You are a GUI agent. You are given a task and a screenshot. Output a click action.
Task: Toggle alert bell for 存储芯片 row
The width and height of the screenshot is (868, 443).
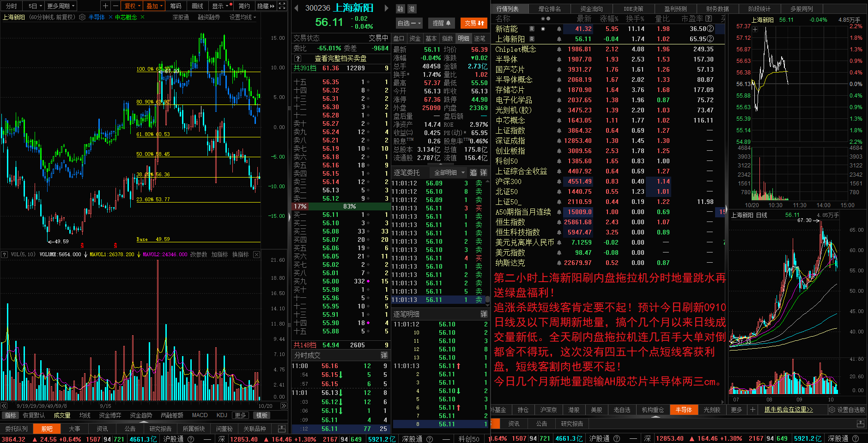pyautogui.click(x=559, y=90)
